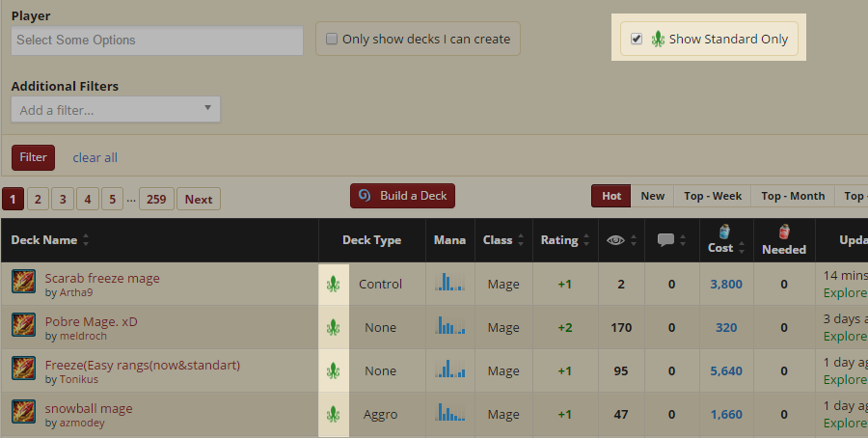Go to page 5
This screenshot has width=868, height=438.
(x=113, y=199)
